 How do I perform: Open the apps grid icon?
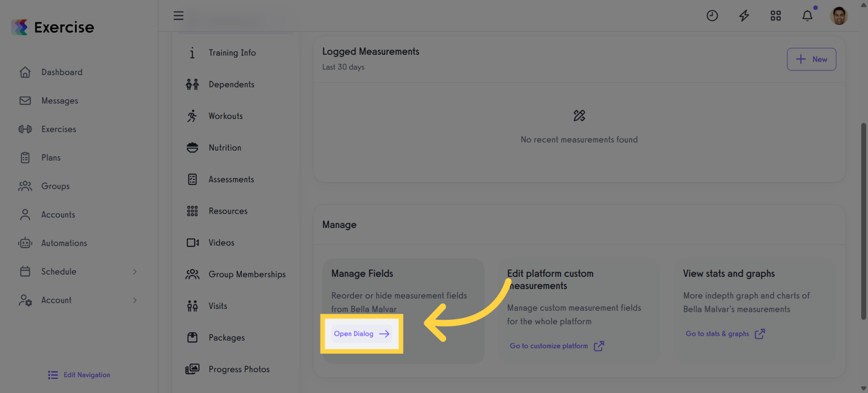pos(775,15)
